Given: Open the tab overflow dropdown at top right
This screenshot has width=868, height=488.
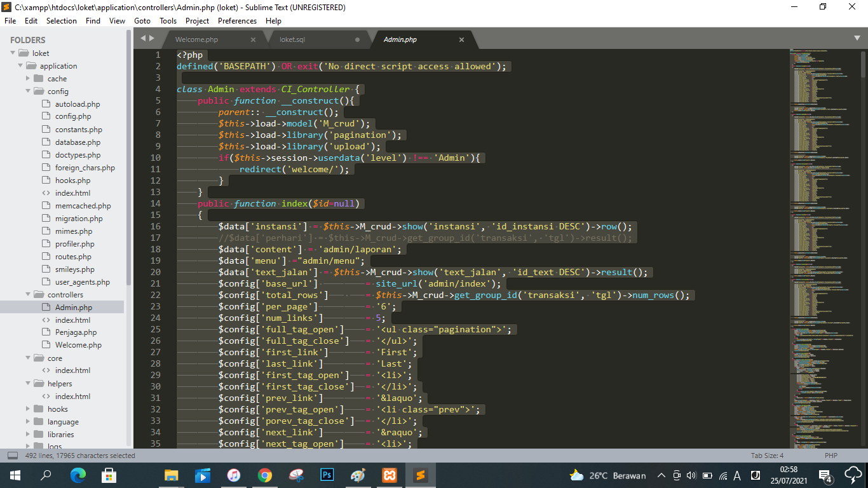Looking at the screenshot, I should [858, 39].
